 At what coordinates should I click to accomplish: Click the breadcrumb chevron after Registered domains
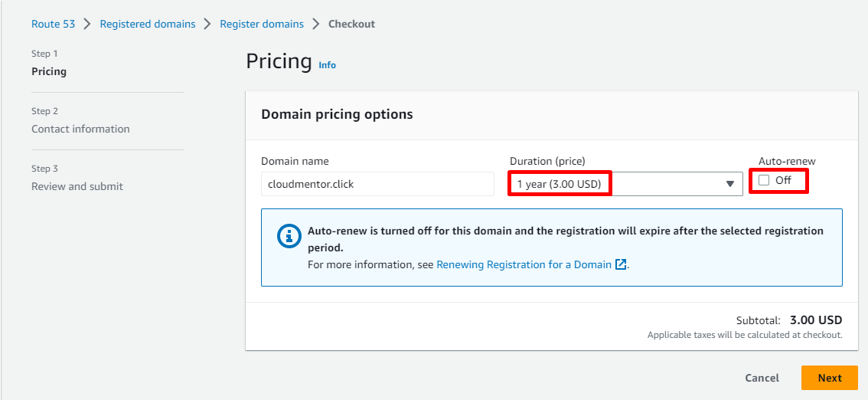click(x=207, y=24)
